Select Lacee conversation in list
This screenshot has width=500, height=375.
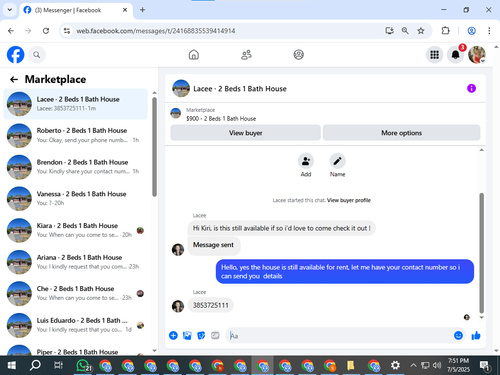pos(75,104)
